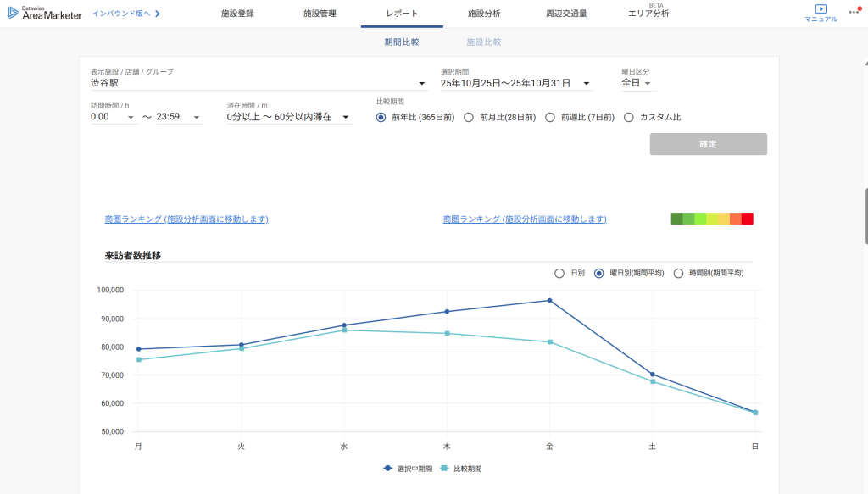The width and height of the screenshot is (868, 494).
Task: Select 前年比 (365日前) radio button
Action: click(x=381, y=118)
